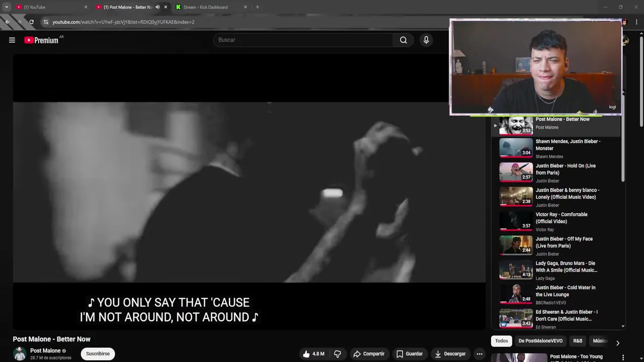This screenshot has width=644, height=362.
Task: Select the Música filter chip
Action: pyautogui.click(x=600, y=341)
